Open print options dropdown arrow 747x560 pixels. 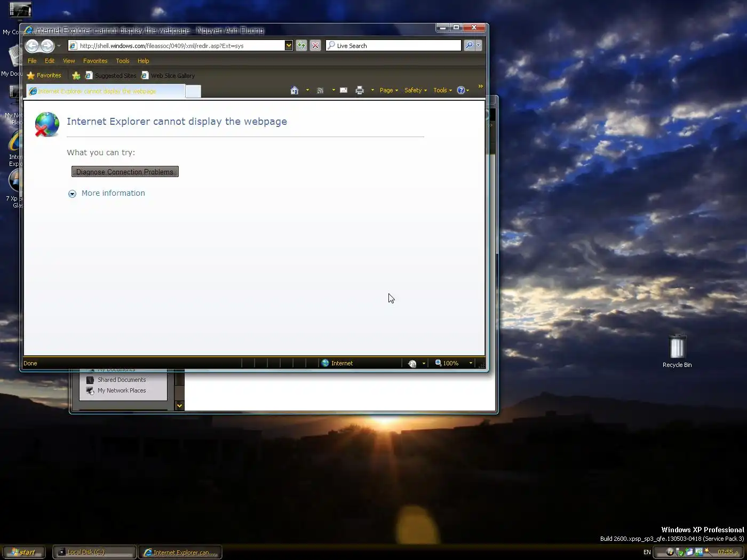pos(372,90)
